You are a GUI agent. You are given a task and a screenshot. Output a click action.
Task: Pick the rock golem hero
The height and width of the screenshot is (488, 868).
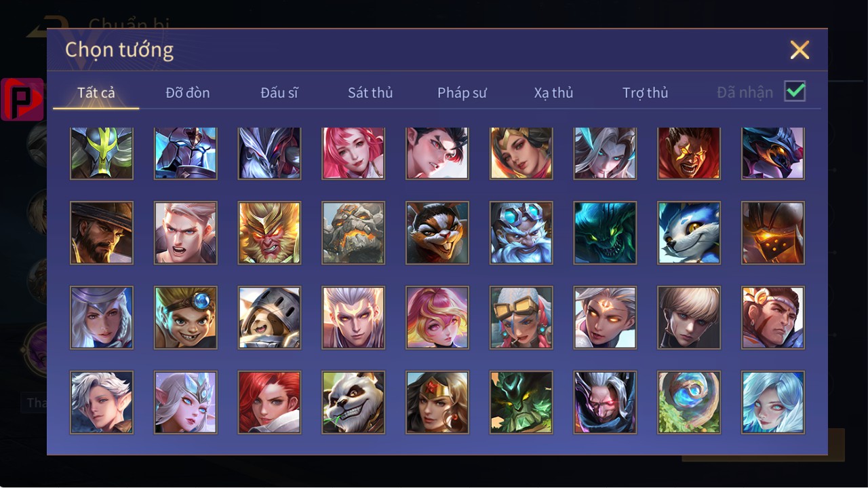[353, 233]
